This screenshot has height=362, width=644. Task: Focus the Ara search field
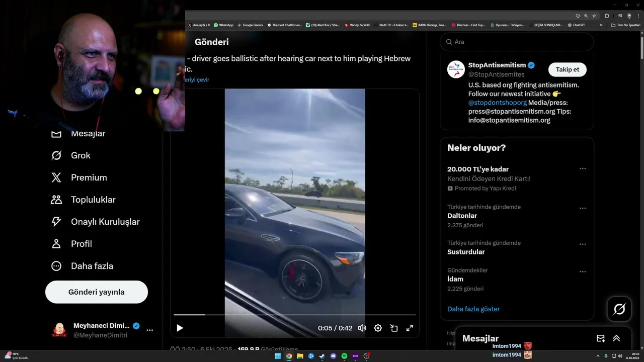click(517, 42)
